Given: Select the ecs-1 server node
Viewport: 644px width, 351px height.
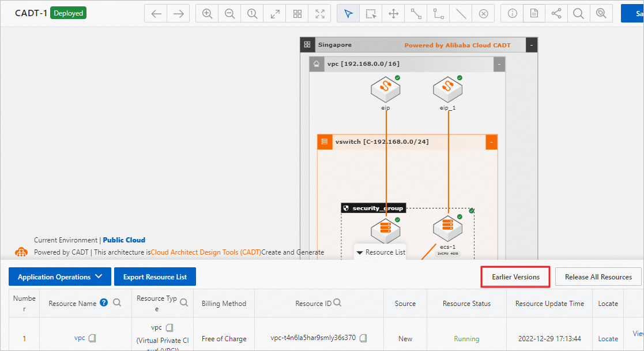Looking at the screenshot, I should pos(447,229).
